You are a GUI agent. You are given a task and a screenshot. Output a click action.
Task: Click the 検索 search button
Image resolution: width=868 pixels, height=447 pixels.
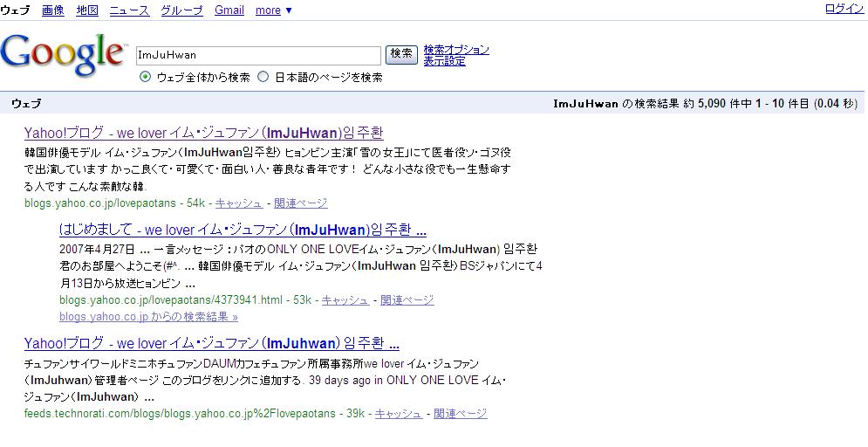(x=401, y=54)
